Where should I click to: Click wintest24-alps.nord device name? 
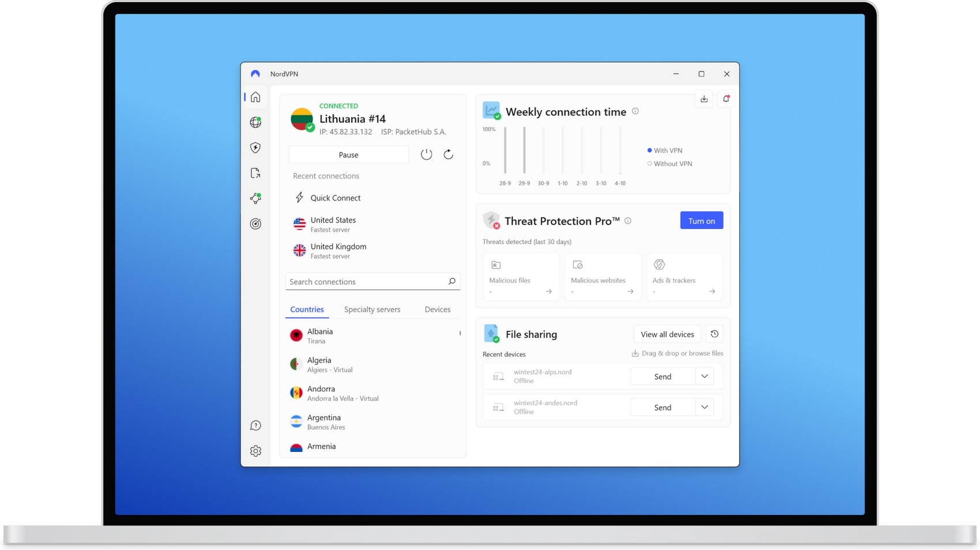pos(542,372)
